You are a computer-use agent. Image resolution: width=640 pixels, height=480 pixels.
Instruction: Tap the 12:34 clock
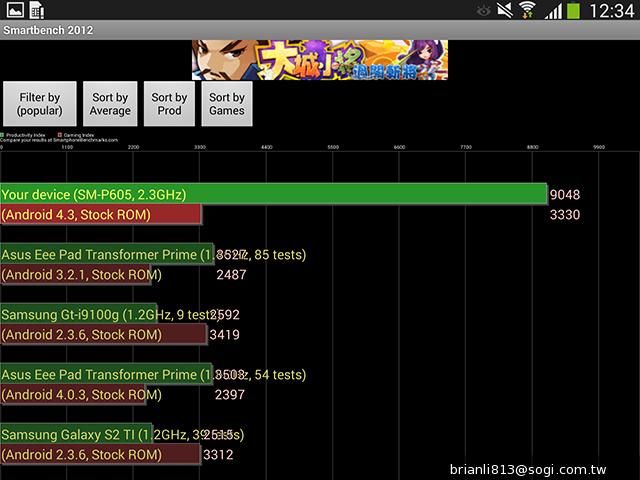613,11
